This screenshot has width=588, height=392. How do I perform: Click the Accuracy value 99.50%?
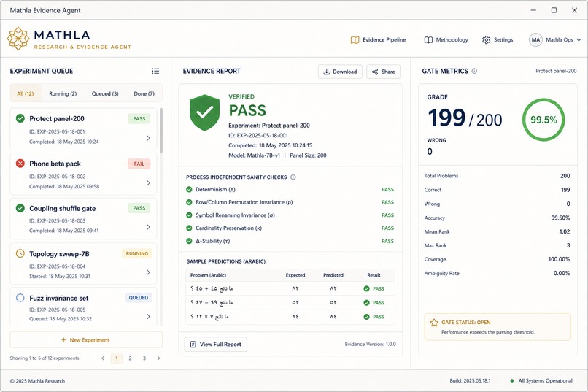(x=560, y=218)
